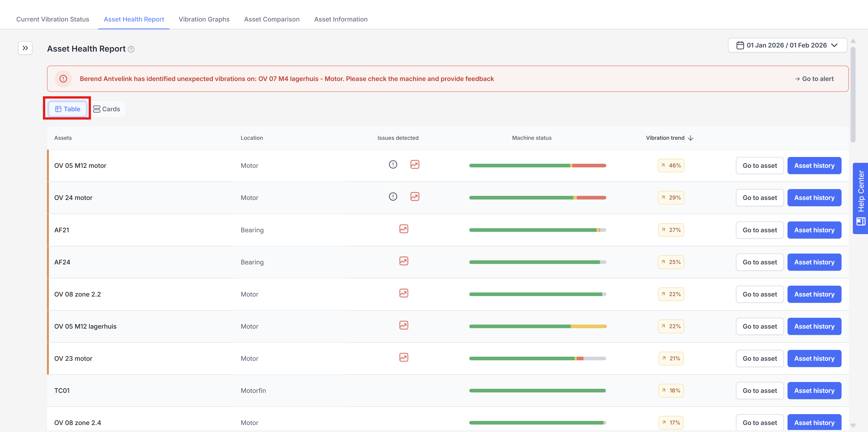Click the help icon beside Asset Health Report
This screenshot has width=868, height=432.
pos(131,50)
